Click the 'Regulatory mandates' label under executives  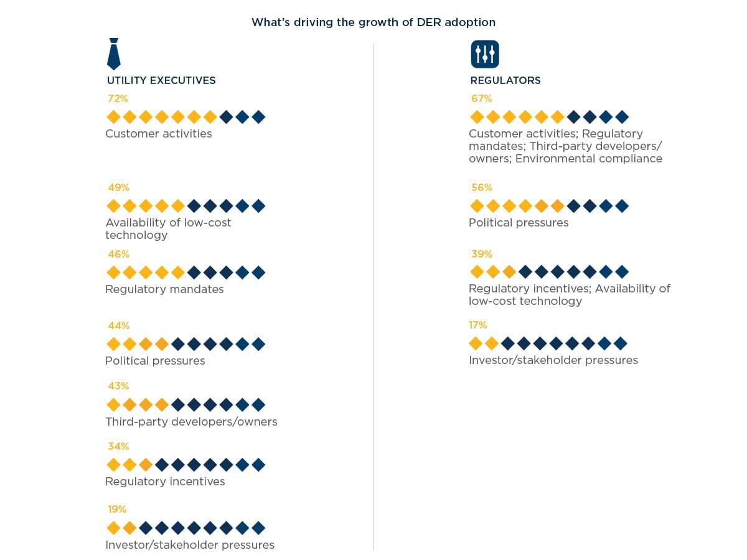164,289
